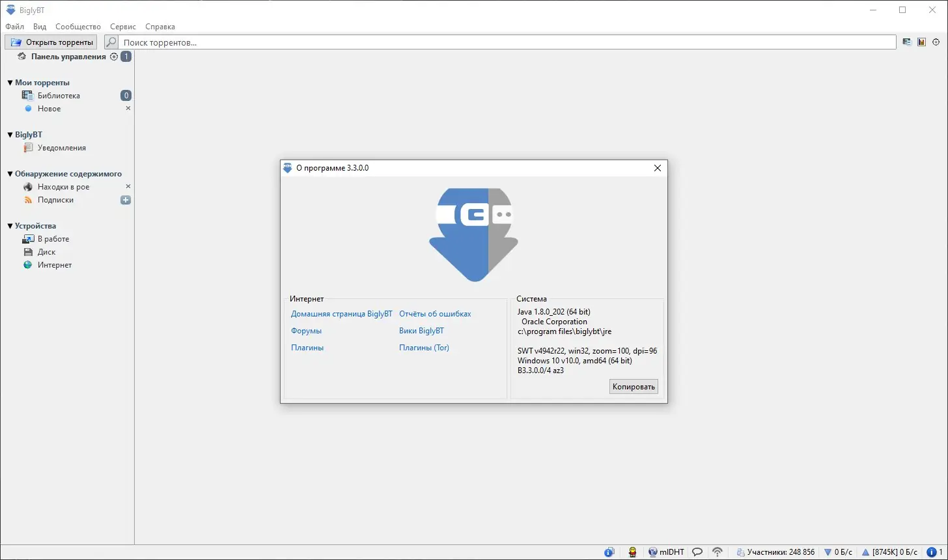Open the Файл menu
Screen dimensions: 948x560
click(x=14, y=27)
